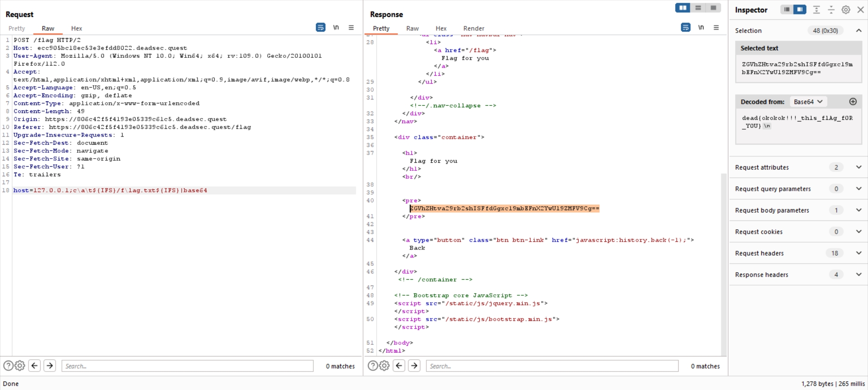Open Response search settings gear

[384, 366]
